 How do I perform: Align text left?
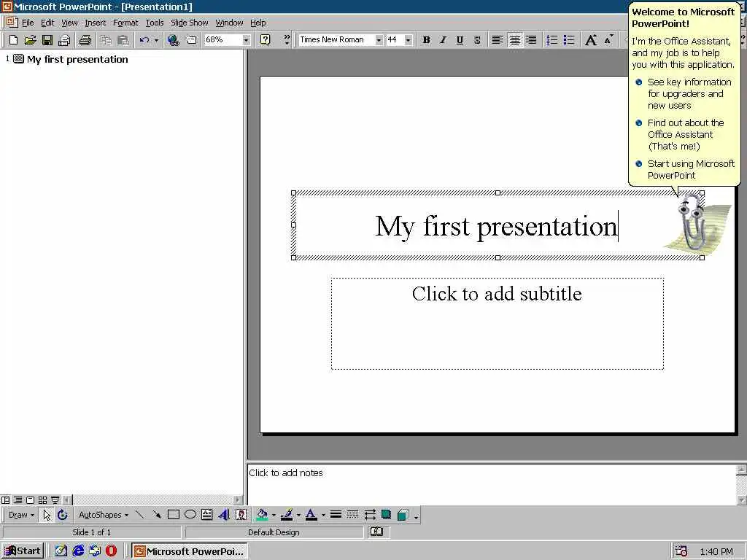(x=497, y=40)
